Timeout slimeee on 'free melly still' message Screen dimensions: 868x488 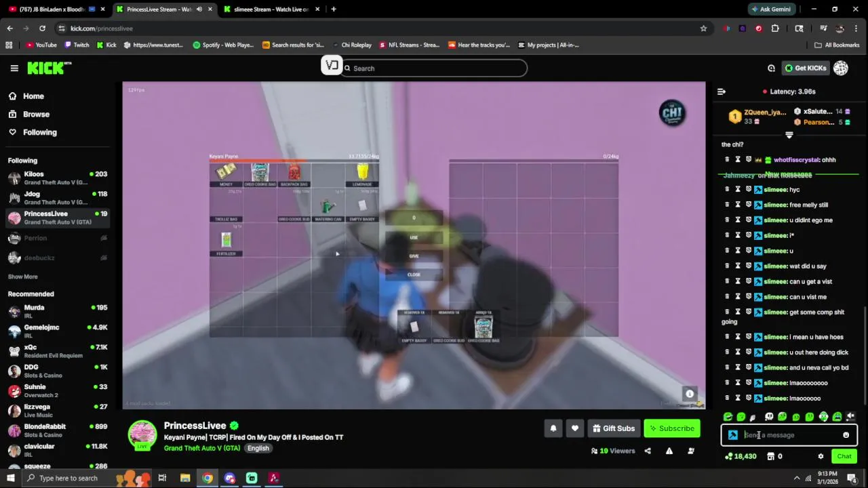click(738, 205)
